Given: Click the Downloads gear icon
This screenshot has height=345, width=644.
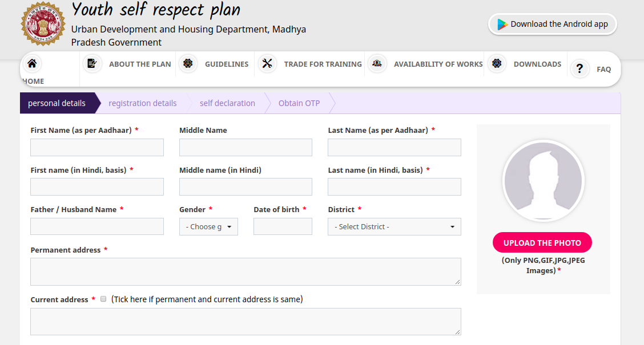Looking at the screenshot, I should pos(497,63).
